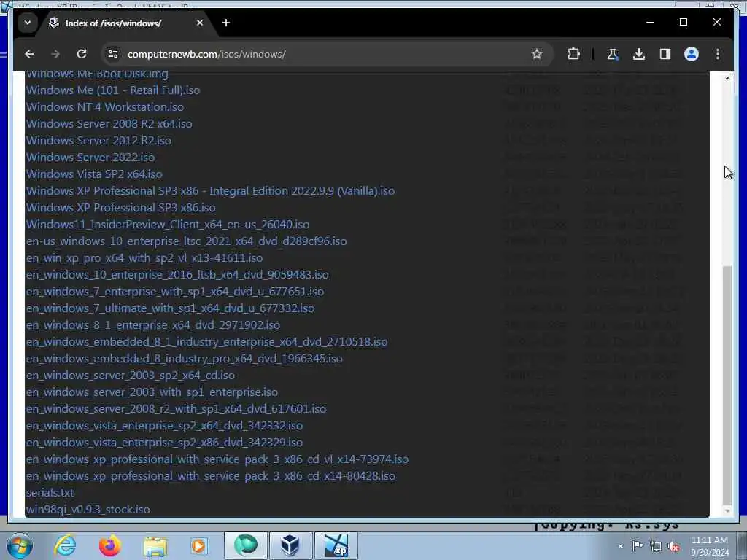The image size is (747, 560).
Task: Open the site information icon in address bar
Action: (113, 54)
